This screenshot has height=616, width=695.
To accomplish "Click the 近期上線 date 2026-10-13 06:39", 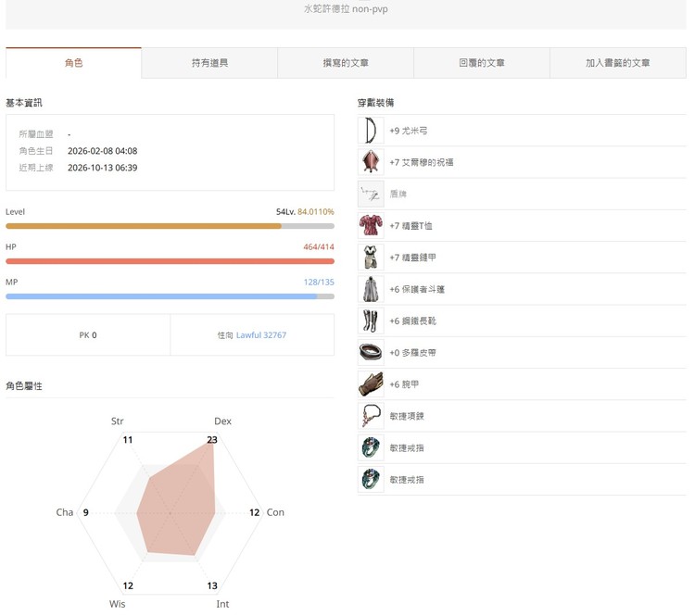I will tap(102, 168).
